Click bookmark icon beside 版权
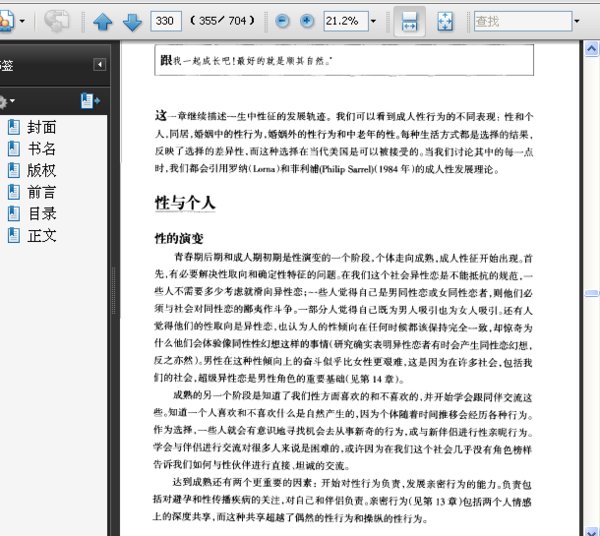The image size is (600, 536). coord(14,170)
